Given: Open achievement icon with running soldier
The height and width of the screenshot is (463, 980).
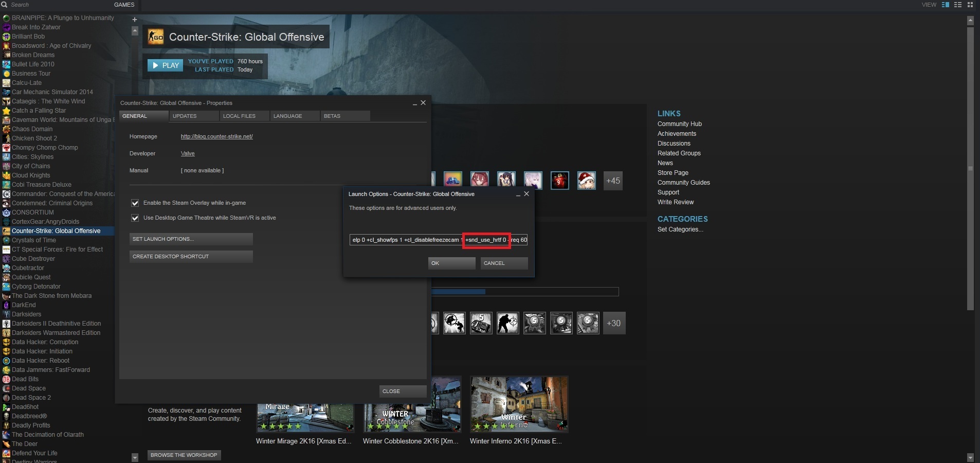Looking at the screenshot, I should (x=508, y=323).
